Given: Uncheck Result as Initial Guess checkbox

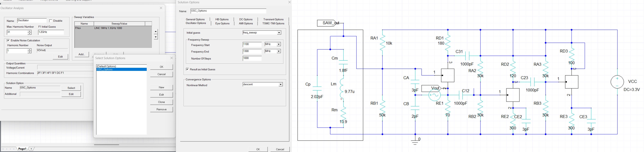Looking at the screenshot, I should pos(187,69).
